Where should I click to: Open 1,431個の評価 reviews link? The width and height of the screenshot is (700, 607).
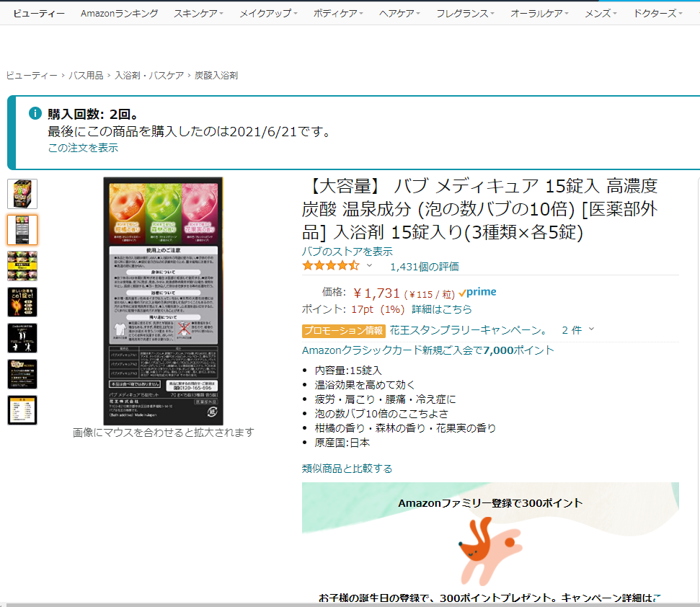coord(425,267)
